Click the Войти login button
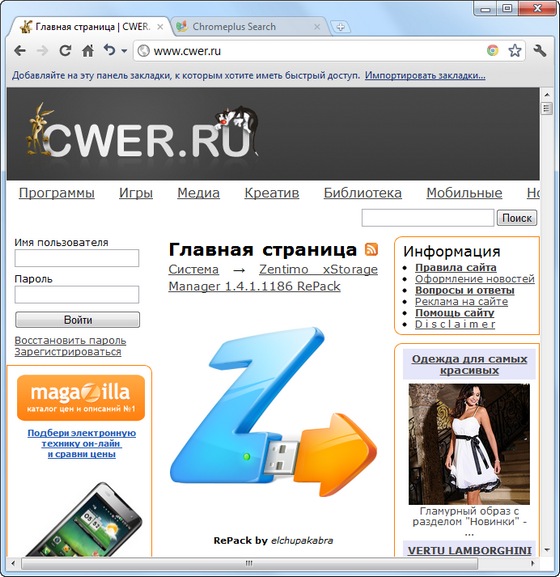The width and height of the screenshot is (560, 577). pyautogui.click(x=78, y=319)
